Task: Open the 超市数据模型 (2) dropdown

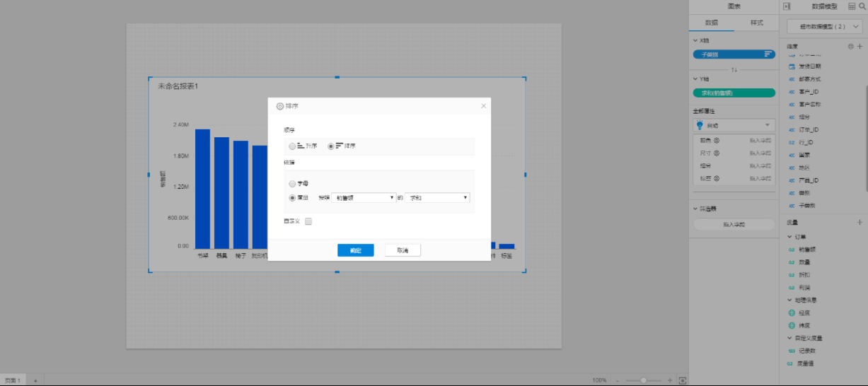Action: pyautogui.click(x=823, y=26)
